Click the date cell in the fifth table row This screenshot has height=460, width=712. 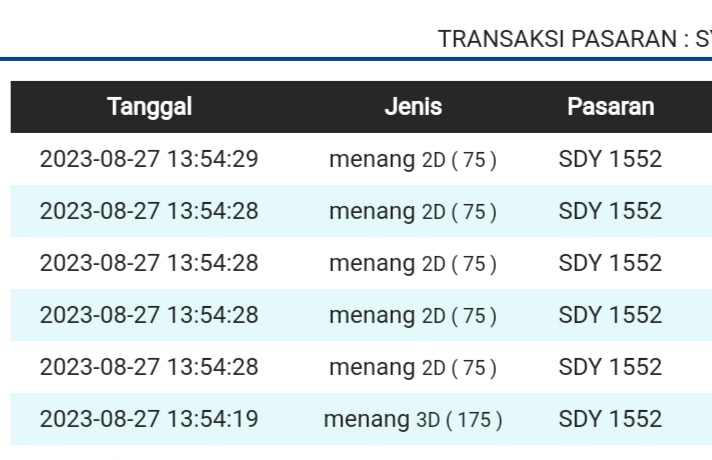click(x=149, y=367)
